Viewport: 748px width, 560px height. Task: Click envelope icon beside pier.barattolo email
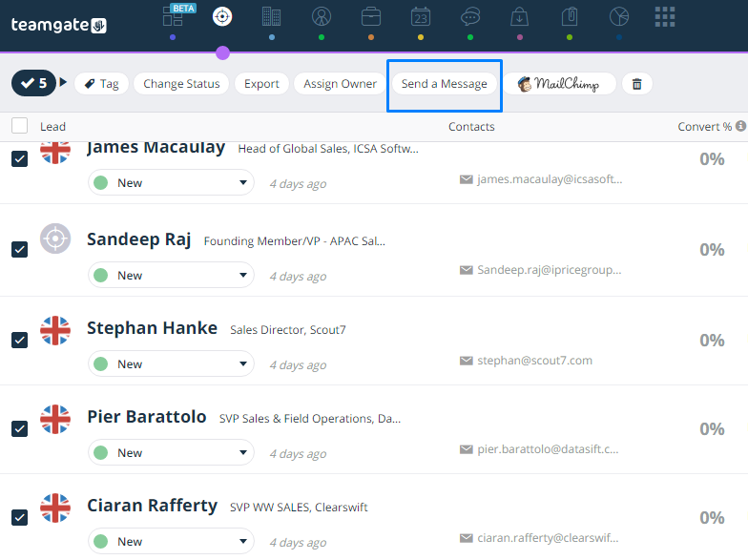pyautogui.click(x=466, y=449)
